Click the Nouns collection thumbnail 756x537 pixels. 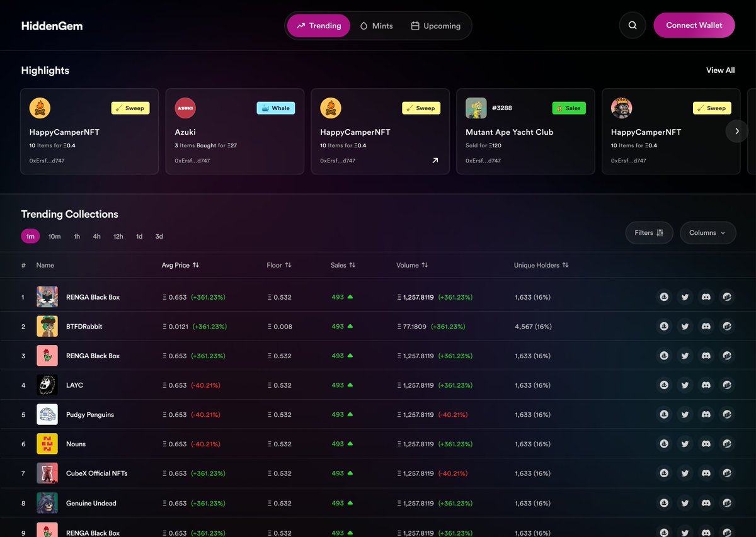click(47, 444)
